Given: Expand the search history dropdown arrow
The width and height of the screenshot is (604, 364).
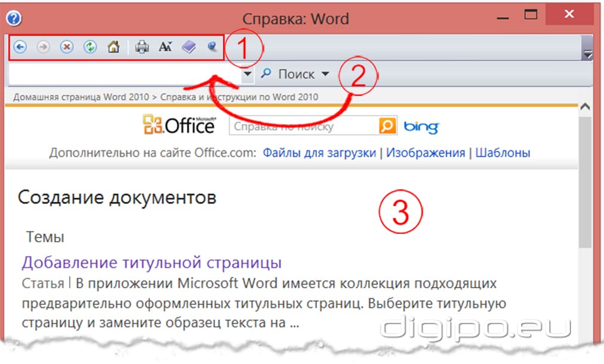Looking at the screenshot, I should (247, 73).
